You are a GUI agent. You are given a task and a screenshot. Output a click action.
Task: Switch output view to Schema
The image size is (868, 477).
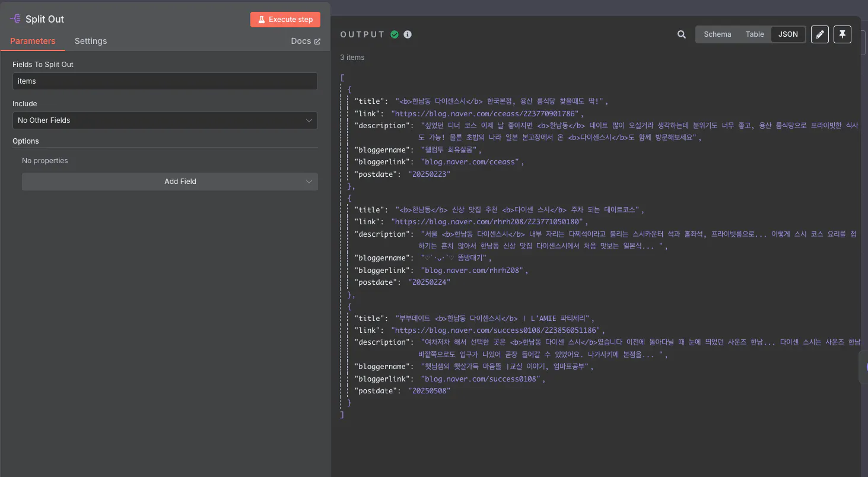click(717, 34)
